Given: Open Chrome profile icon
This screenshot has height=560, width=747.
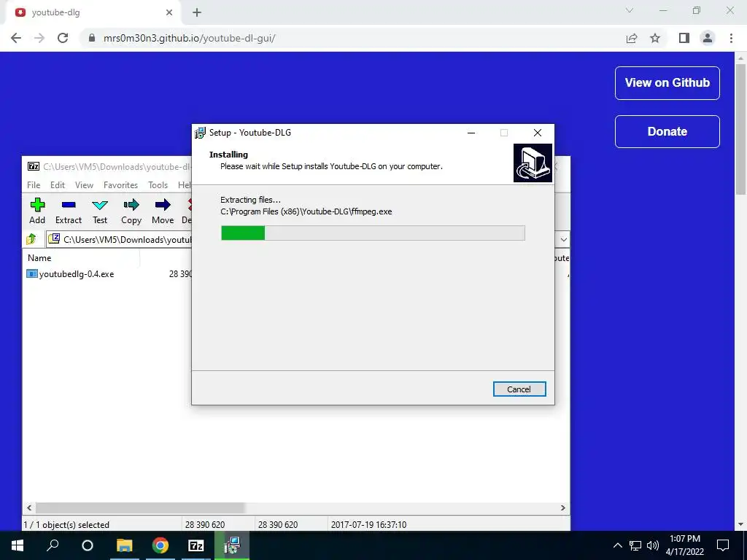Looking at the screenshot, I should (708, 38).
